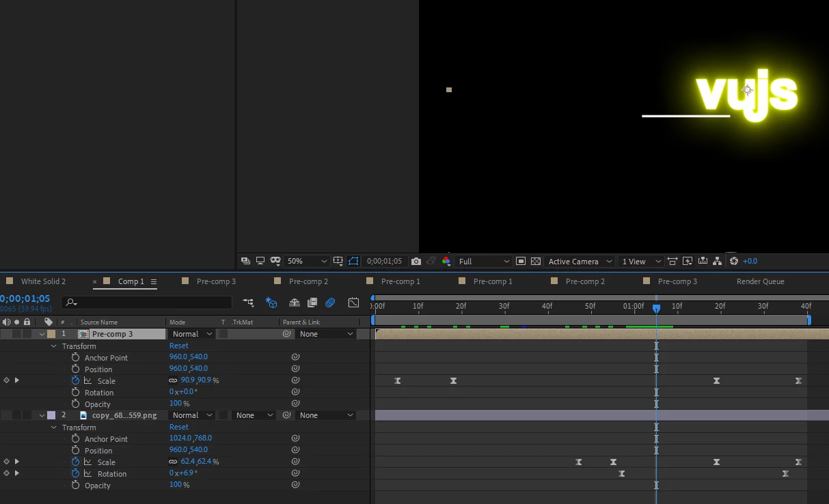Click Reset for Pre-comp 3 Transform

[179, 346]
